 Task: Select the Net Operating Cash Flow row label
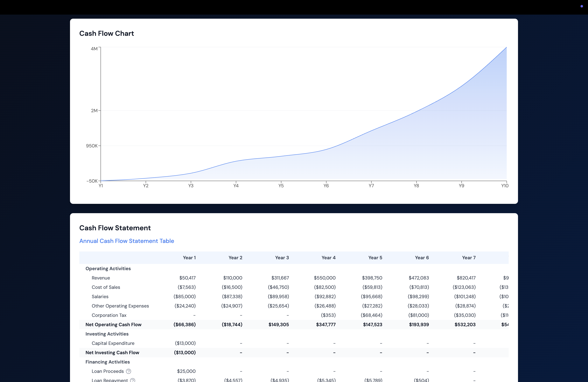point(113,324)
